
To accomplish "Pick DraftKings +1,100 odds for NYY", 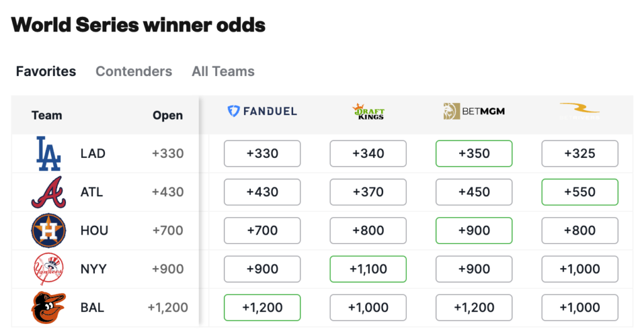I will click(x=368, y=269).
